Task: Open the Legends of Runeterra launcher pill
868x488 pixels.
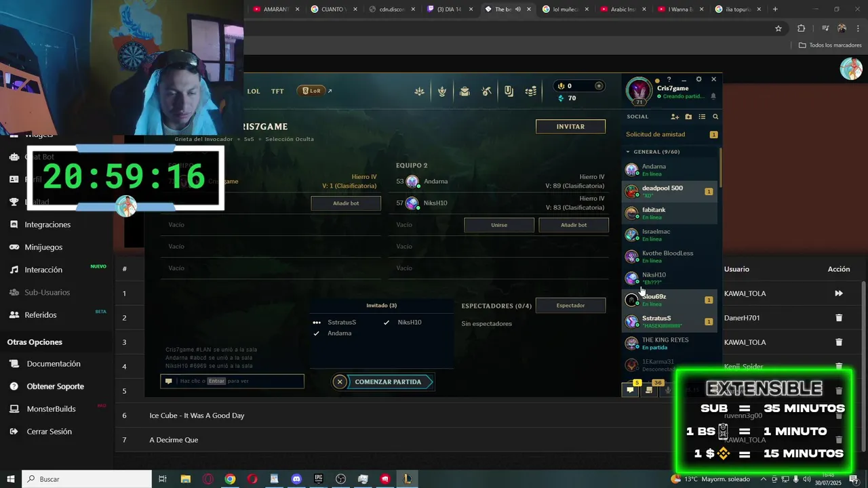Action: [x=312, y=91]
